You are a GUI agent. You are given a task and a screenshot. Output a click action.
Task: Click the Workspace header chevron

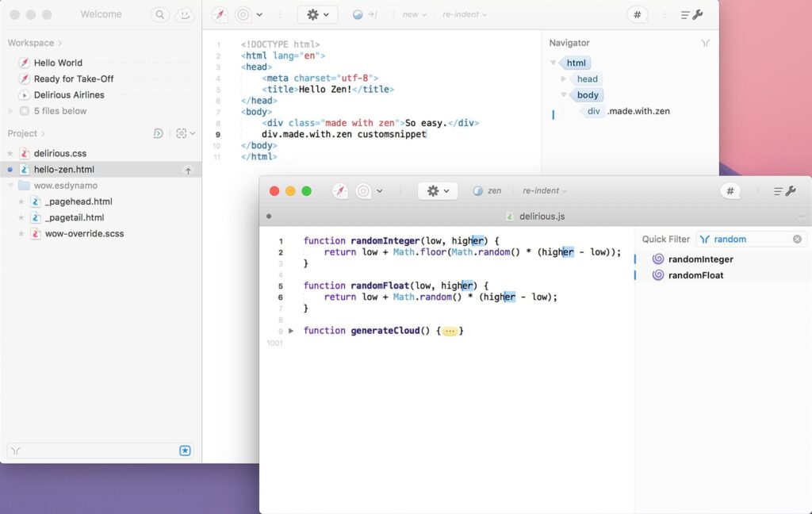click(60, 43)
